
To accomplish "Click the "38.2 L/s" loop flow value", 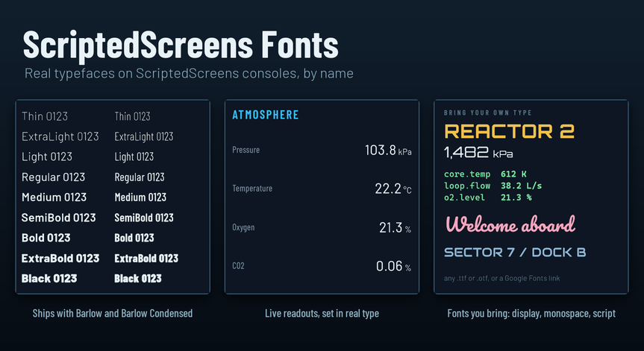I will pos(521,186).
